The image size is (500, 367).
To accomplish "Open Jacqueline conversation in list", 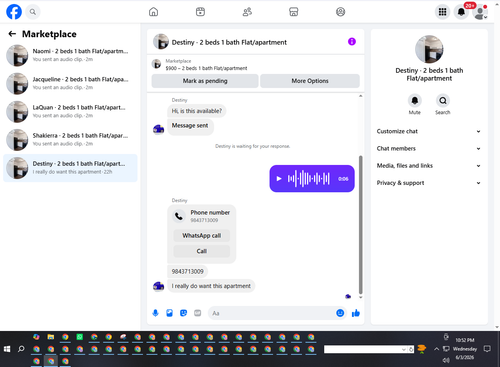I will point(70,83).
